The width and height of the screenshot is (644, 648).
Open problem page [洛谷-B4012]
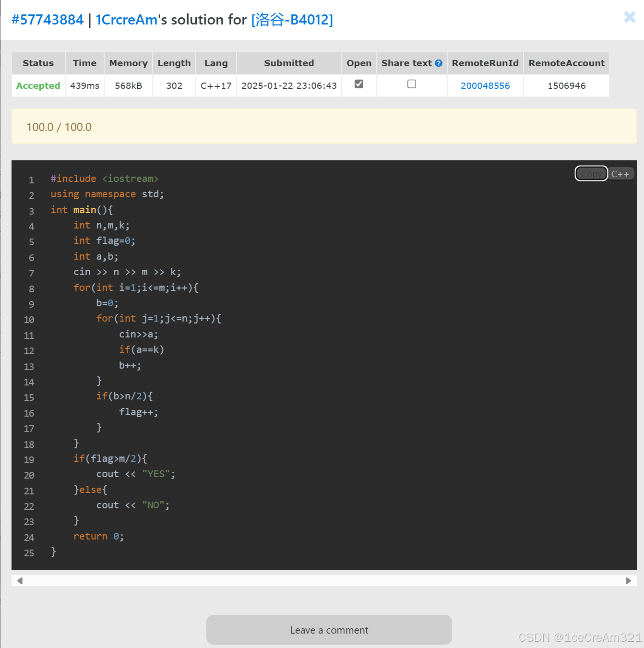pos(291,20)
